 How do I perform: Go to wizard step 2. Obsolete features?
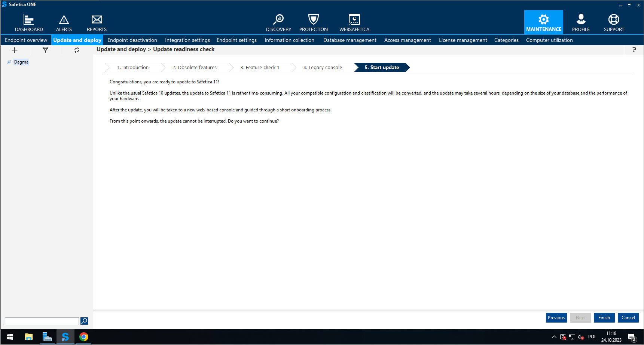tap(194, 68)
